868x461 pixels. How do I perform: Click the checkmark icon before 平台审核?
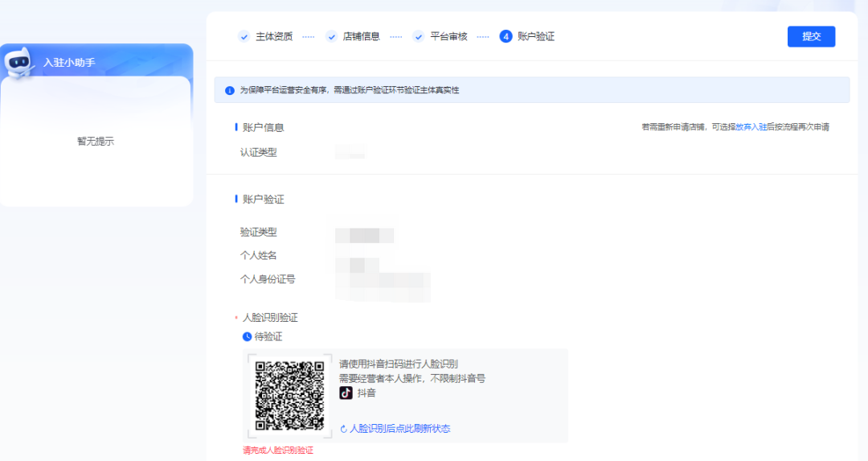click(x=419, y=36)
